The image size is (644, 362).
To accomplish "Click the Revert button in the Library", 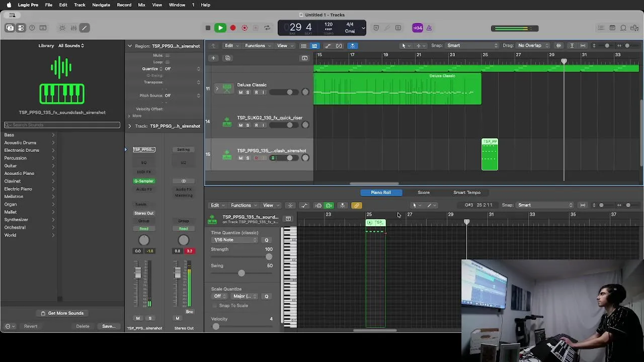I will click(x=31, y=326).
